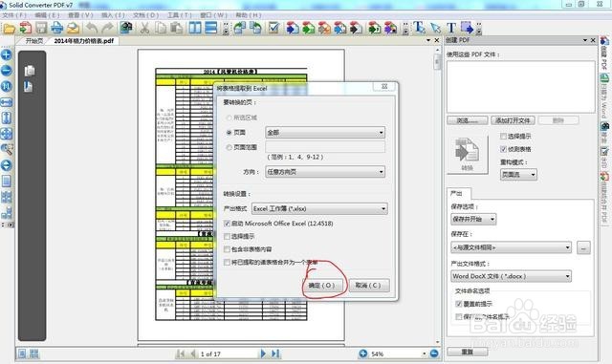This screenshot has width=612, height=364.
Task: Open the Word DocX output format dropdown
Action: 512,276
